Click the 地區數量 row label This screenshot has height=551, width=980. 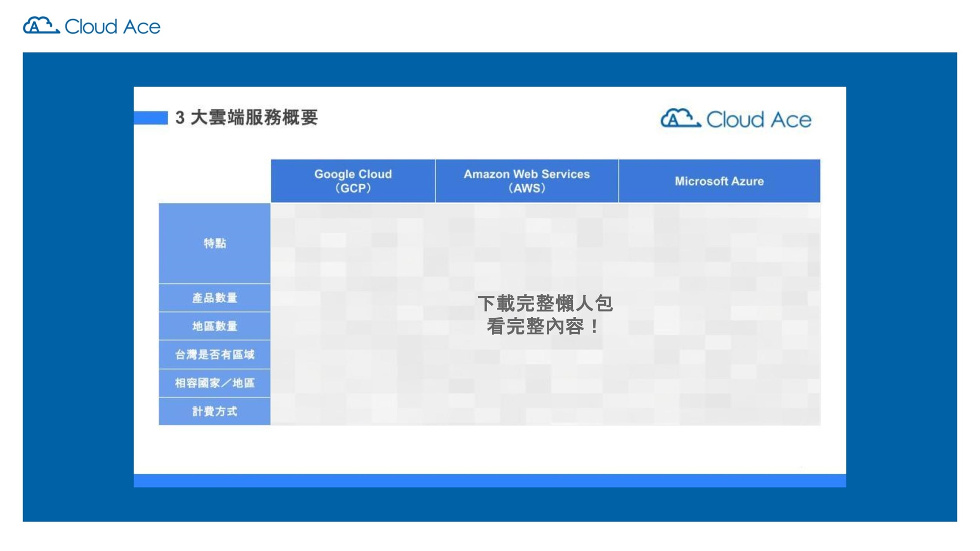pyautogui.click(x=215, y=326)
